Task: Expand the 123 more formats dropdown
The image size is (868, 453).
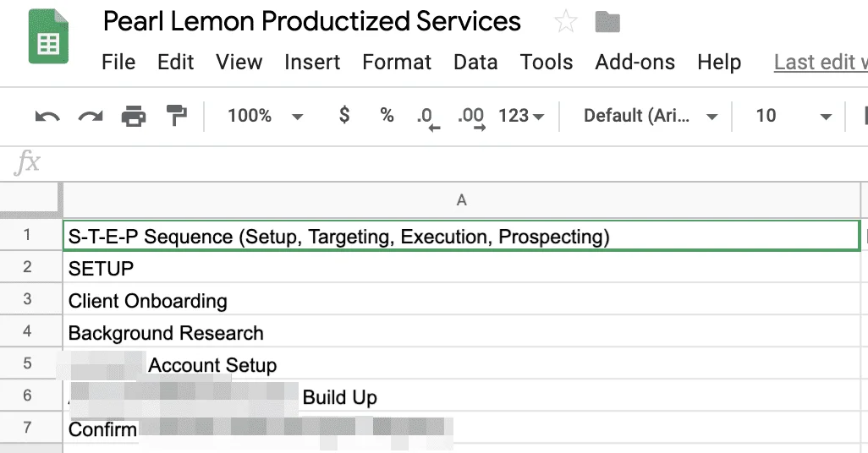Action: coord(521,116)
